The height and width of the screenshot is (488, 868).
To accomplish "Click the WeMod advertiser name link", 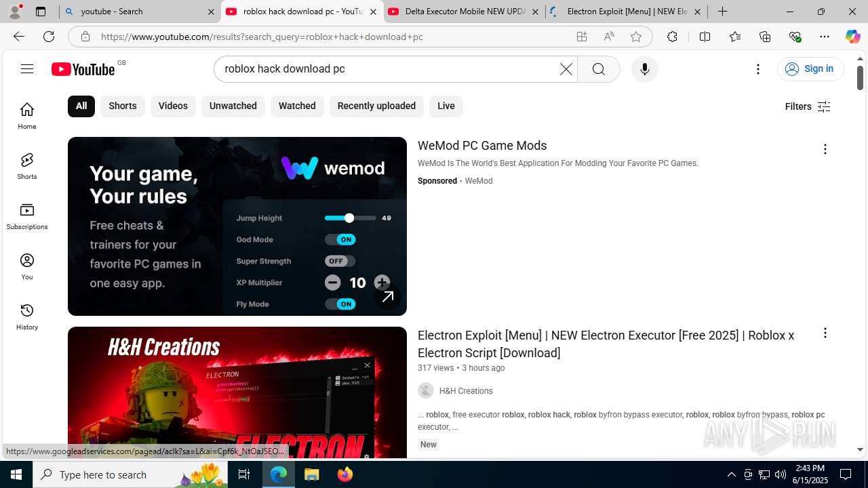I will pos(479,181).
